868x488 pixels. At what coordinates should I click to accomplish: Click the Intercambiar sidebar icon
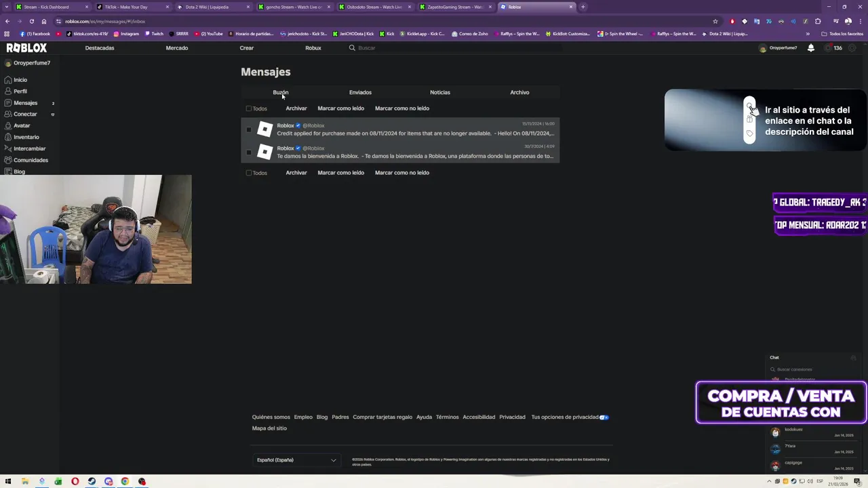point(8,148)
